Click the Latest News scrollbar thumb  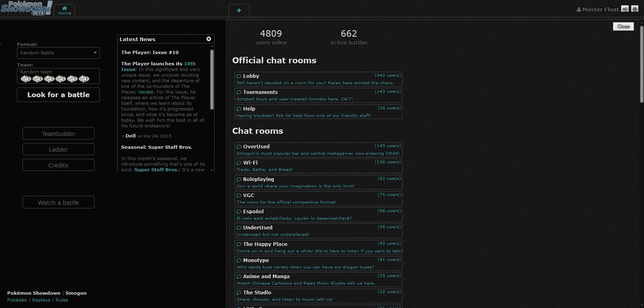212,79
